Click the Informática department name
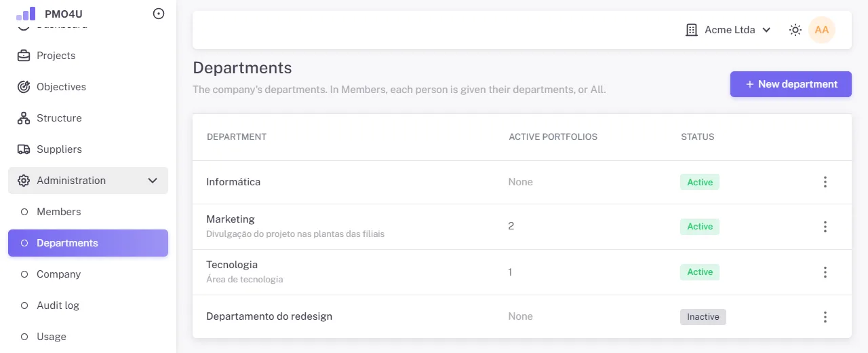The image size is (868, 353). (233, 182)
